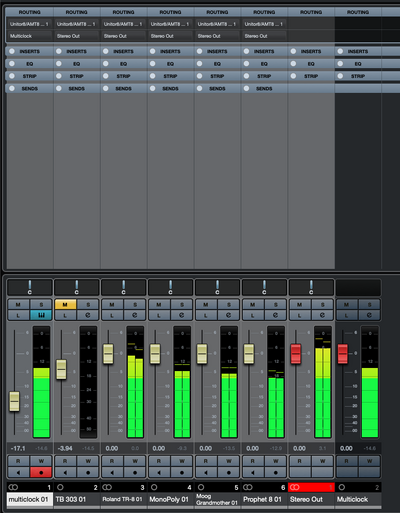Turn on monitor speaker for MonoPoly 01
Screen dimensions: 400x513
[159, 472]
